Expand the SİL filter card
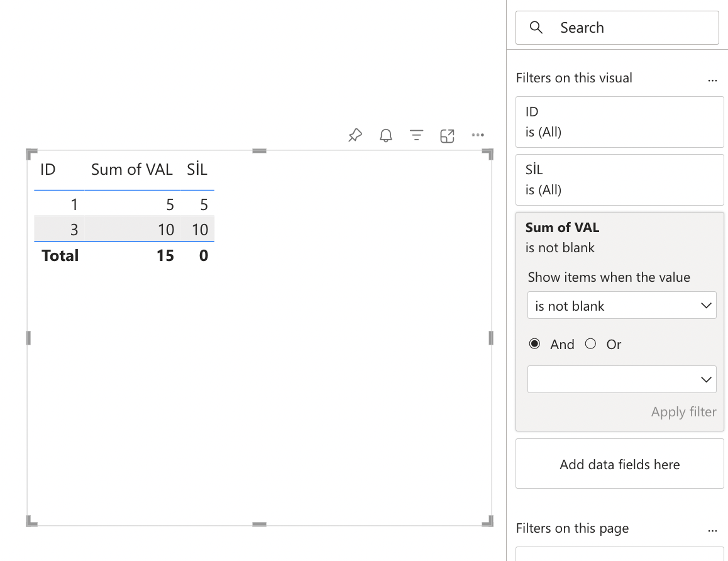Image resolution: width=728 pixels, height=561 pixels. click(619, 180)
